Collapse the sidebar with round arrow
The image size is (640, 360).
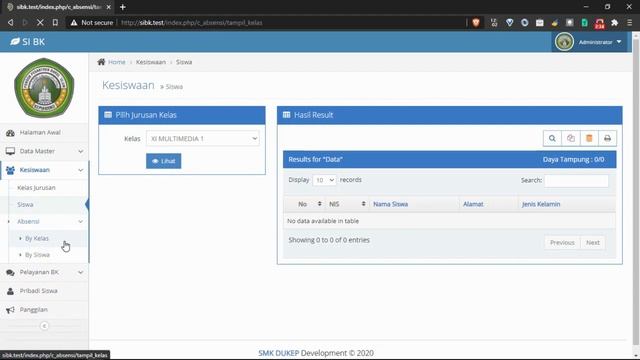[44, 326]
